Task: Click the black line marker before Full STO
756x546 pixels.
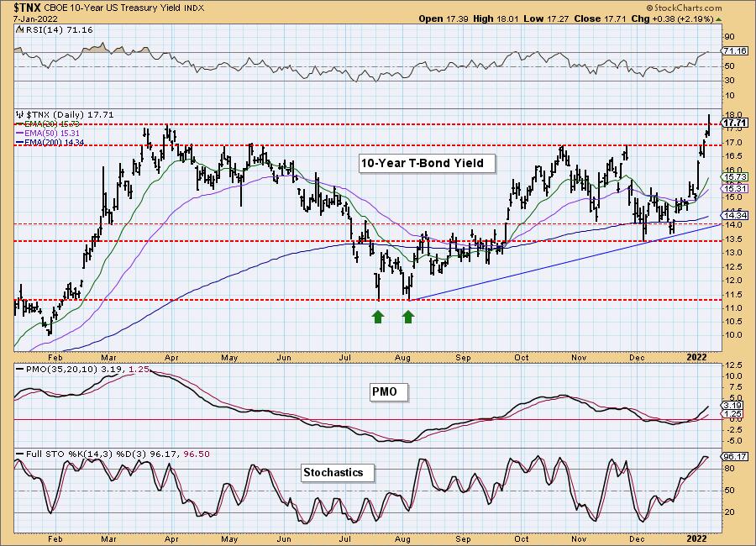Action: point(20,454)
